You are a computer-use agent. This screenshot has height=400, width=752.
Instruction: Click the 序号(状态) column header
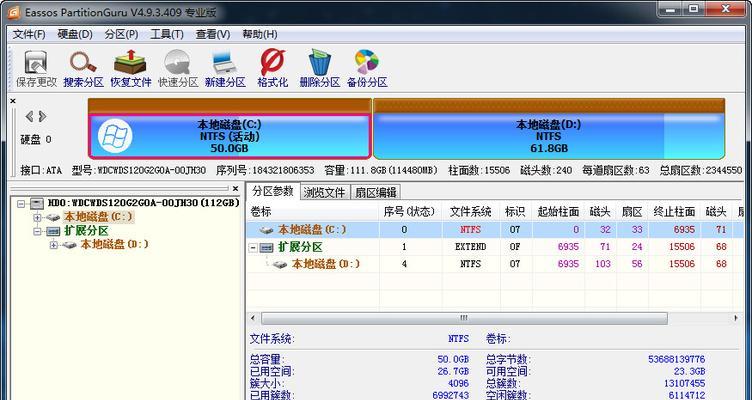tap(410, 212)
